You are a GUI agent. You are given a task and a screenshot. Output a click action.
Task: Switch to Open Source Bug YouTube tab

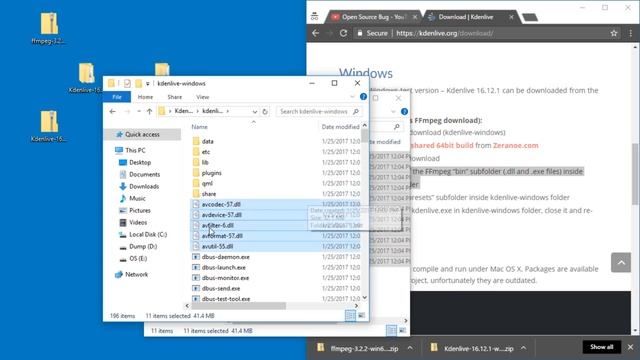coord(373,17)
